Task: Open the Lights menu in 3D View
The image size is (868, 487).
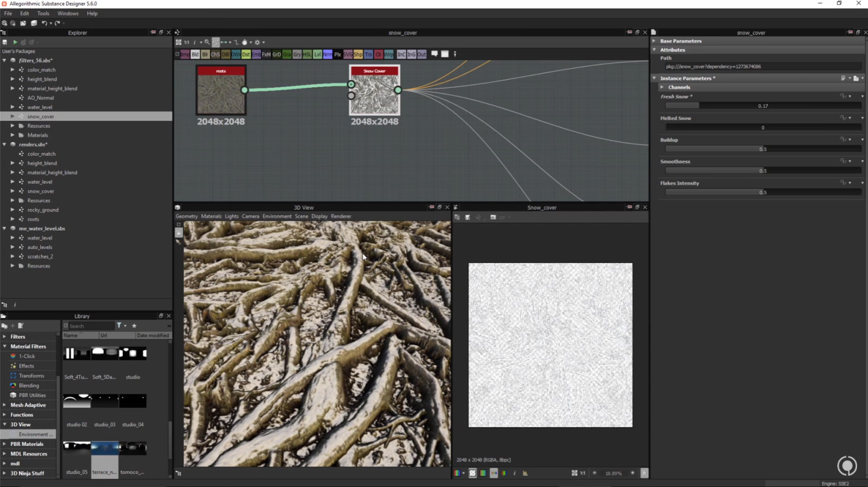Action: coord(232,216)
